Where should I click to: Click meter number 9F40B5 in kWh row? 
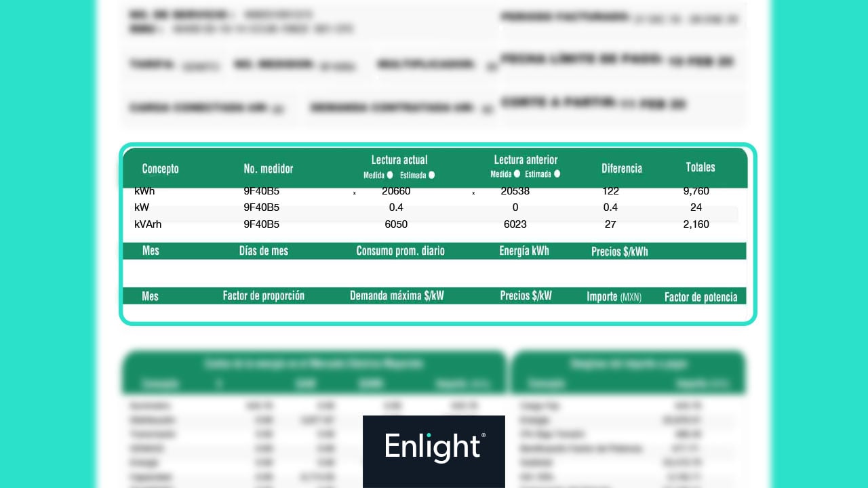(262, 191)
